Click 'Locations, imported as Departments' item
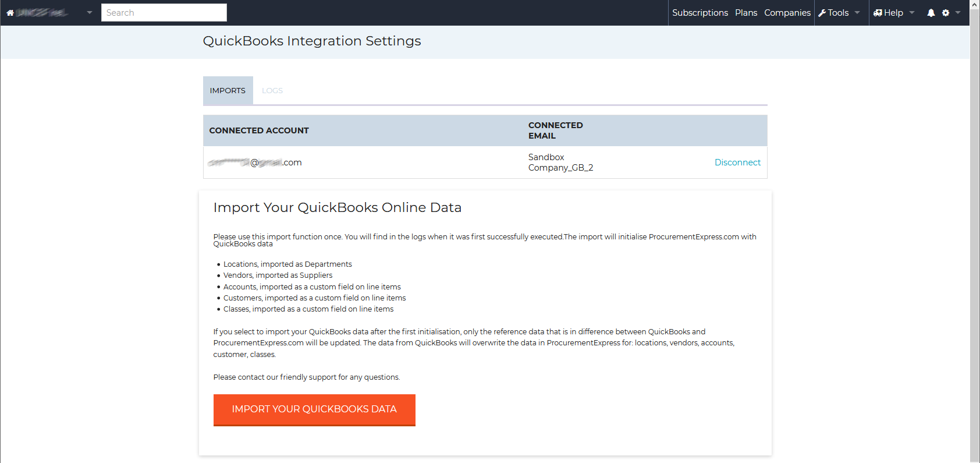Image resolution: width=980 pixels, height=463 pixels. coord(287,264)
